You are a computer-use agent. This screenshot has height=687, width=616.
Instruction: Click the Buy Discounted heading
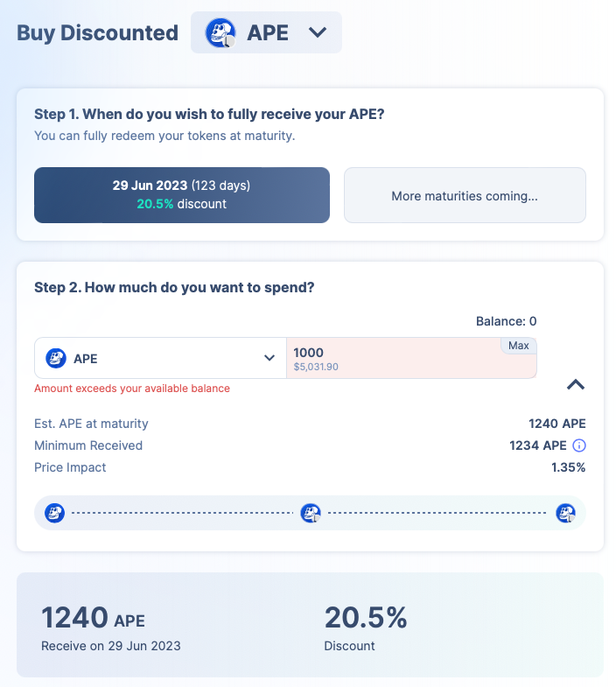[x=97, y=33]
